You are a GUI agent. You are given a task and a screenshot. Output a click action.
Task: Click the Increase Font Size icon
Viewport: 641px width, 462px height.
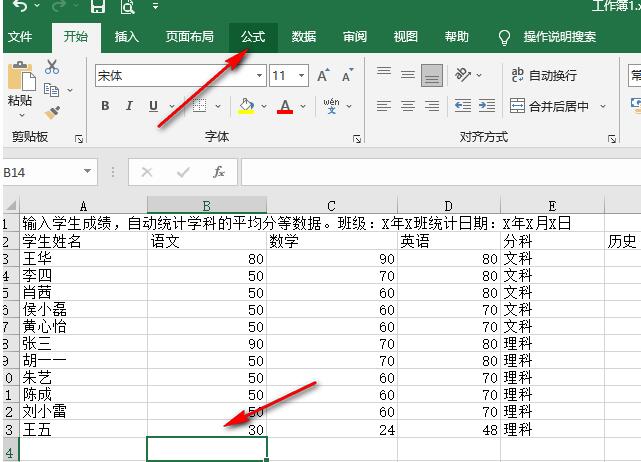coord(323,76)
